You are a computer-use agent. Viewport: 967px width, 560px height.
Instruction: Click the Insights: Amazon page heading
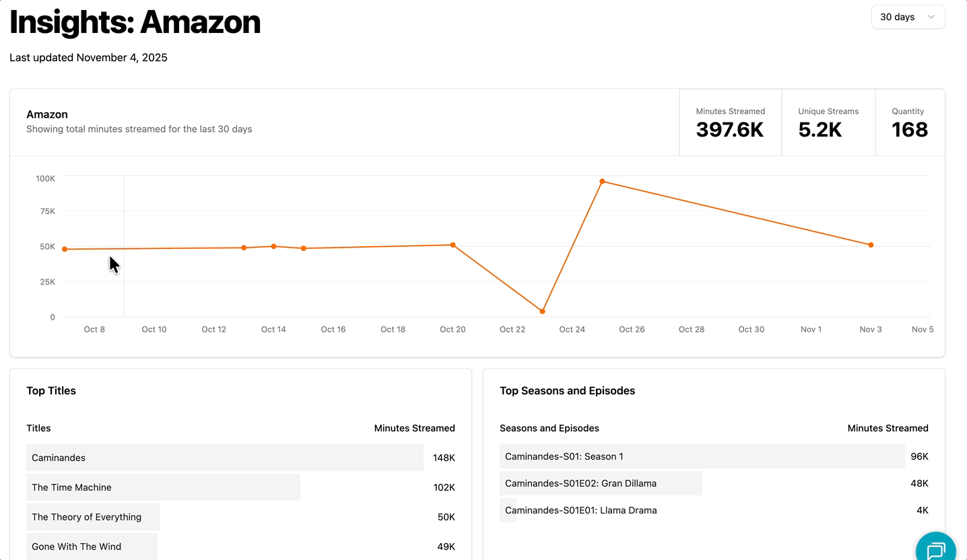135,22
